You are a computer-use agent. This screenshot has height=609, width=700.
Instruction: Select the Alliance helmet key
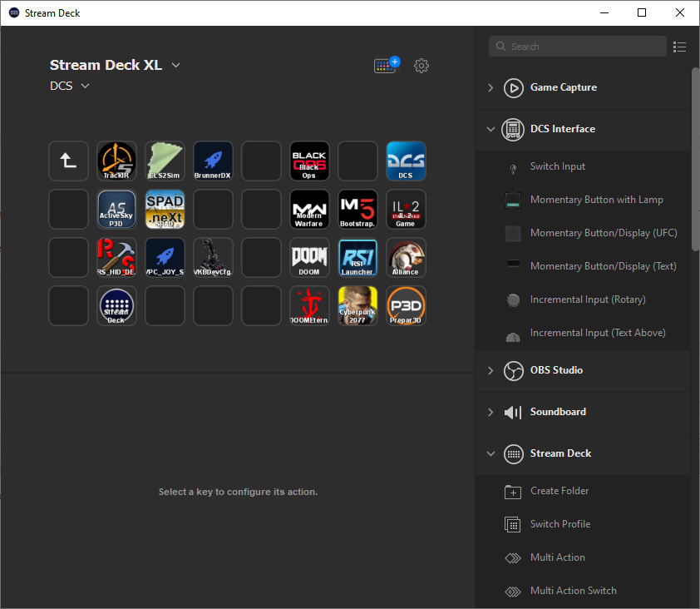[406, 257]
